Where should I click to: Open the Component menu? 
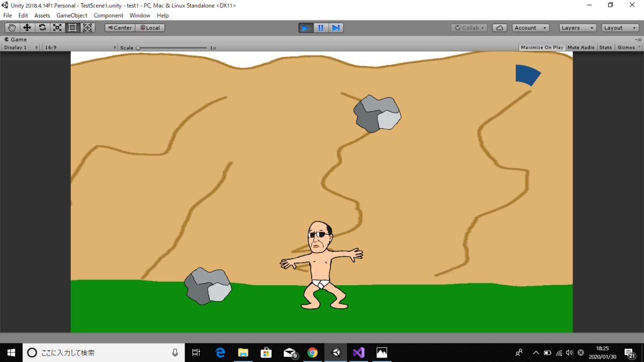(x=108, y=16)
